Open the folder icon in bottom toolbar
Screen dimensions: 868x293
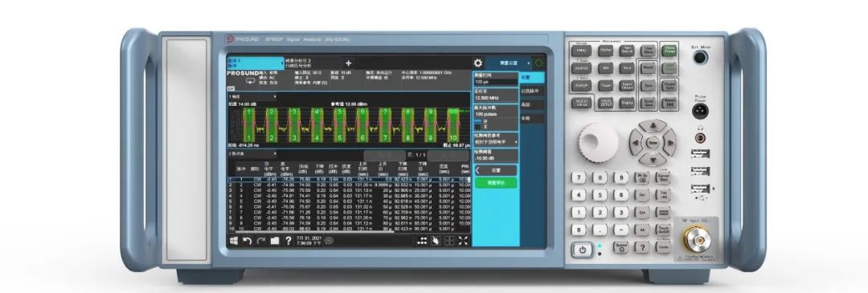tap(275, 241)
